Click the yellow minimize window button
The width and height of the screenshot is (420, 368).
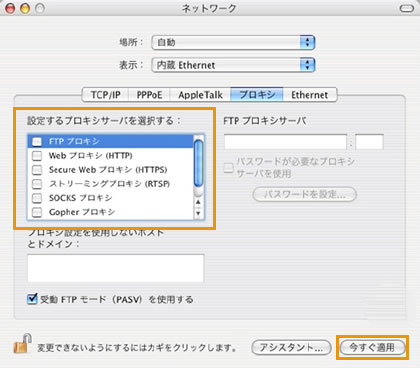click(25, 8)
